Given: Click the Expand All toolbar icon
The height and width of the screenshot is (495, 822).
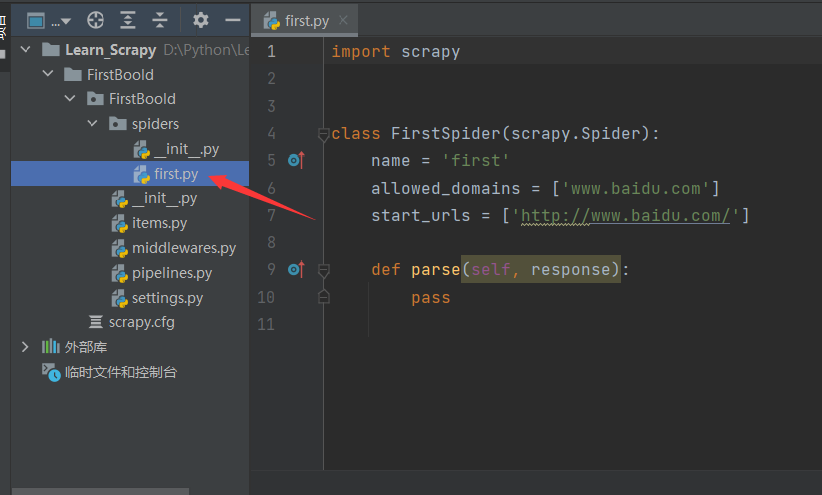Looking at the screenshot, I should click(x=127, y=20).
